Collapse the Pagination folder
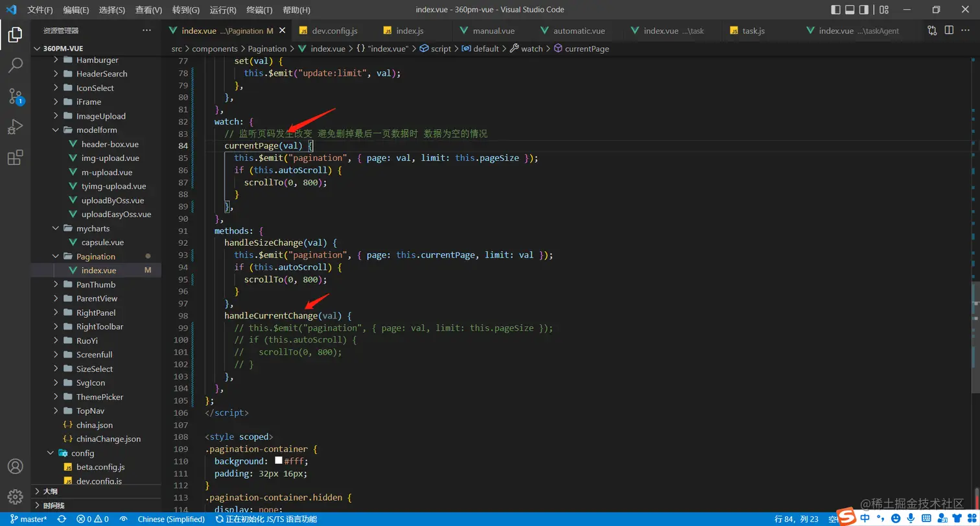The image size is (980, 526). (x=95, y=256)
